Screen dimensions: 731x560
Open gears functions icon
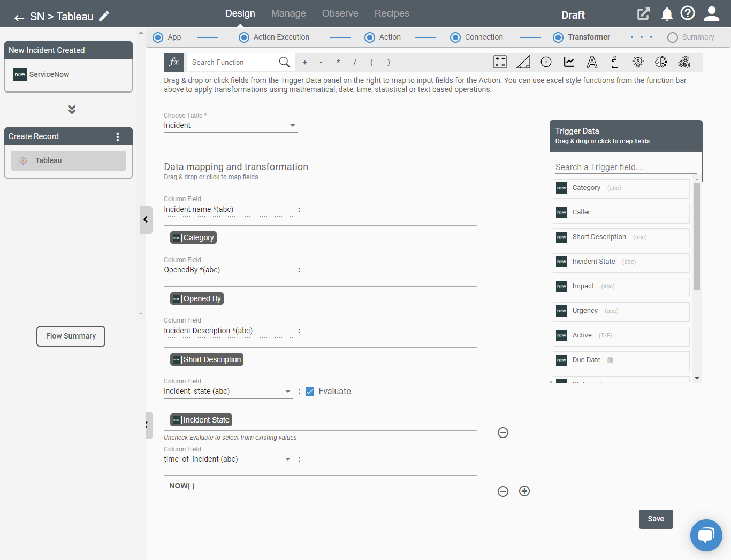pyautogui.click(x=684, y=62)
